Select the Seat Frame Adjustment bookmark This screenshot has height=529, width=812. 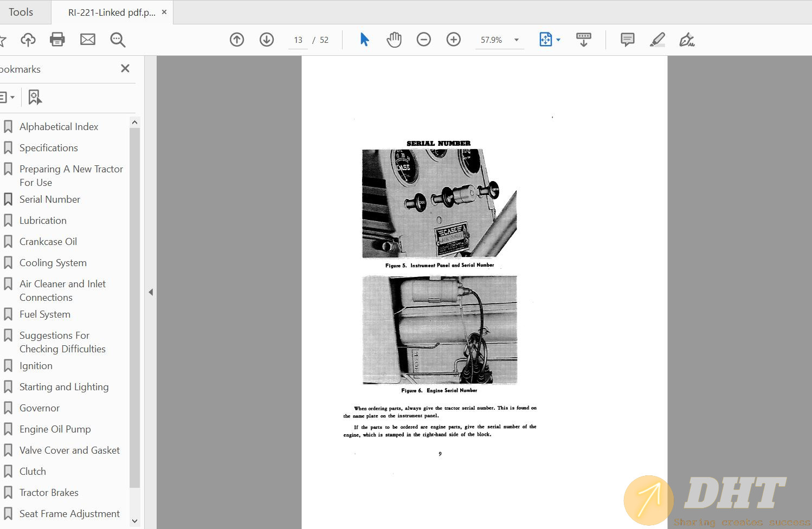click(69, 514)
